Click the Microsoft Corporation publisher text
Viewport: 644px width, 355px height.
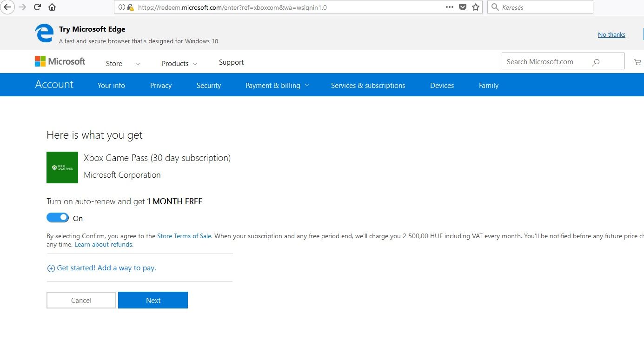[x=122, y=175]
